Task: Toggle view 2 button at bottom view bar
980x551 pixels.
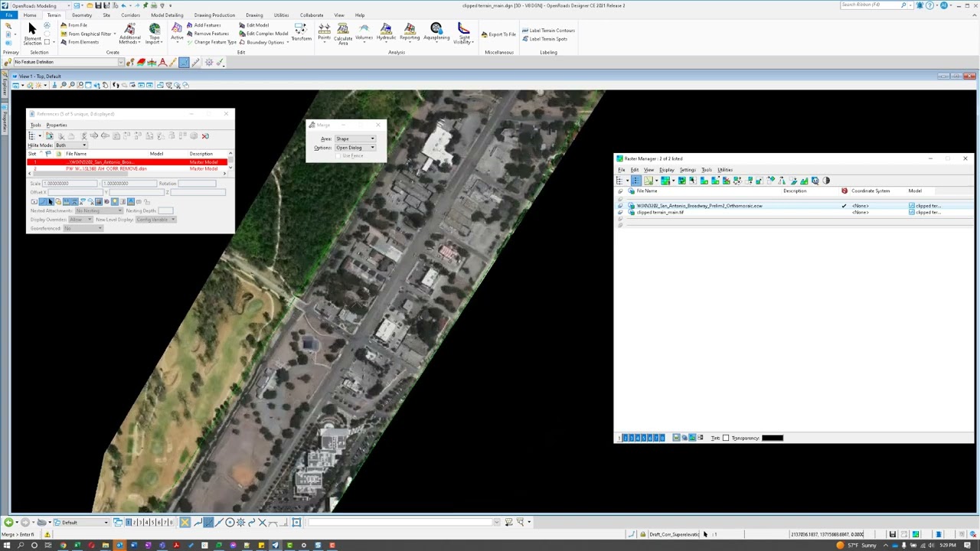Action: pos(136,523)
